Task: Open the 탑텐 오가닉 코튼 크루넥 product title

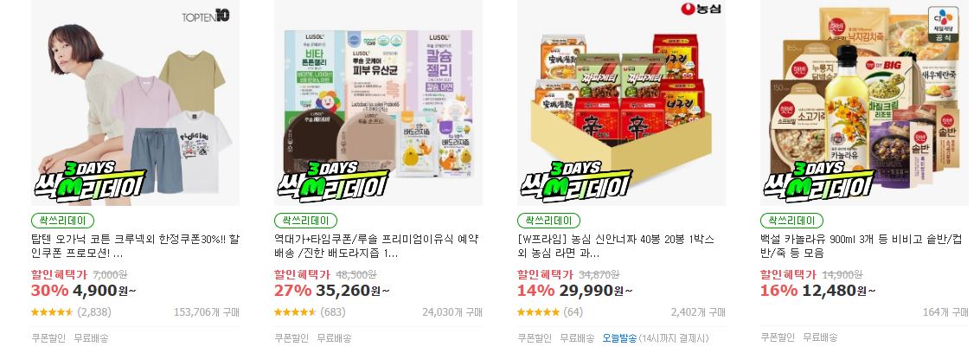Action: tap(135, 247)
